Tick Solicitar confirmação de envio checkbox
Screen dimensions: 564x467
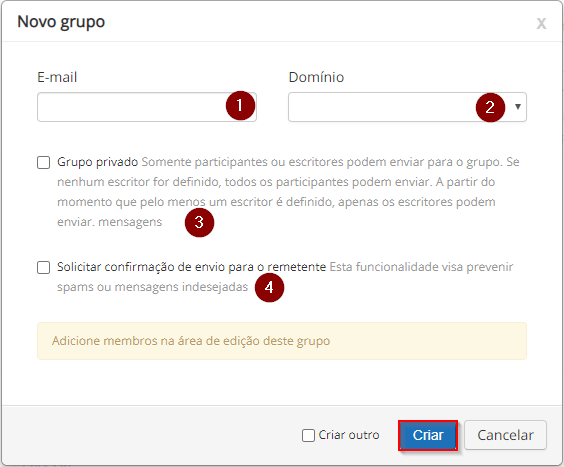[x=44, y=267]
